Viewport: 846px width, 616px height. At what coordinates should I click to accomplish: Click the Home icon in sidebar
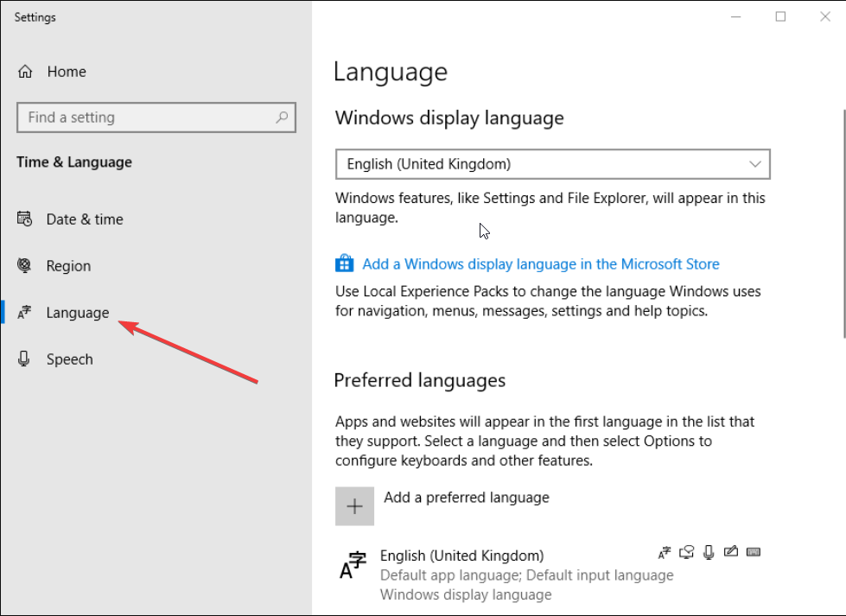25,71
